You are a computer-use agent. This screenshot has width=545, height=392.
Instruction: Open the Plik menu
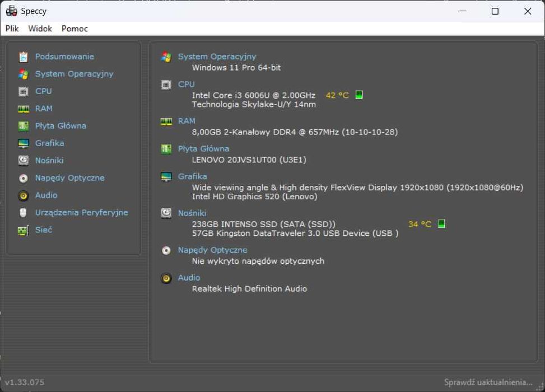pos(12,29)
